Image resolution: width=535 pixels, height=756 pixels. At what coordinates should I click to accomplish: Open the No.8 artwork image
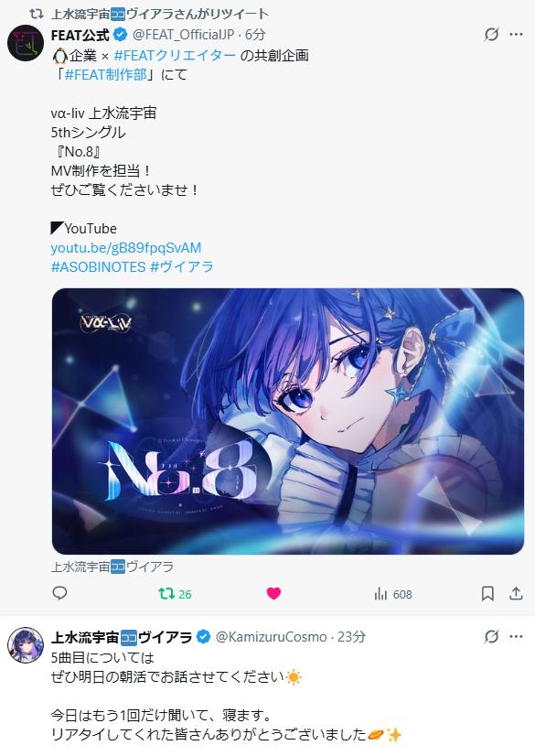click(x=288, y=421)
